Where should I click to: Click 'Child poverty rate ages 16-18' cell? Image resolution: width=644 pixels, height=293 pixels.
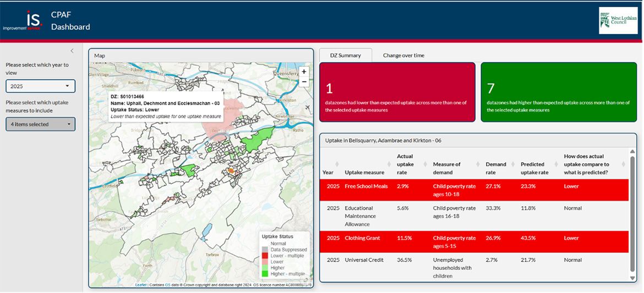[454, 212]
